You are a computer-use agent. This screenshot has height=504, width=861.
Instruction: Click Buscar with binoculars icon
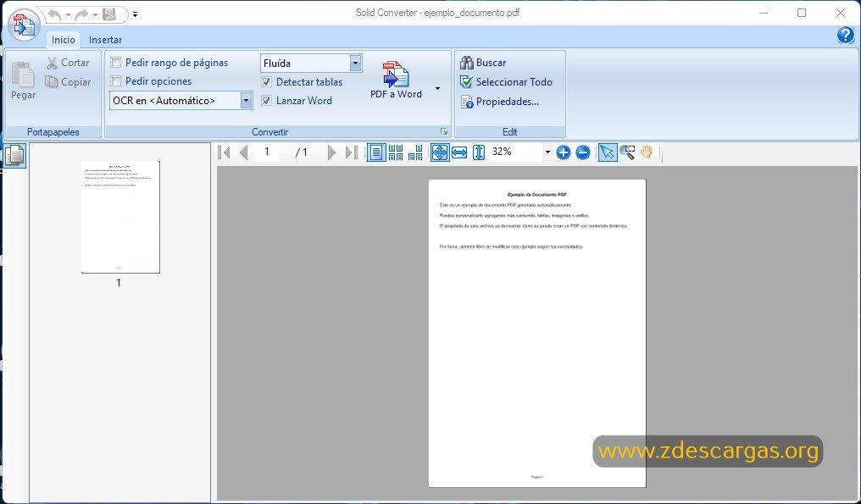coord(484,63)
